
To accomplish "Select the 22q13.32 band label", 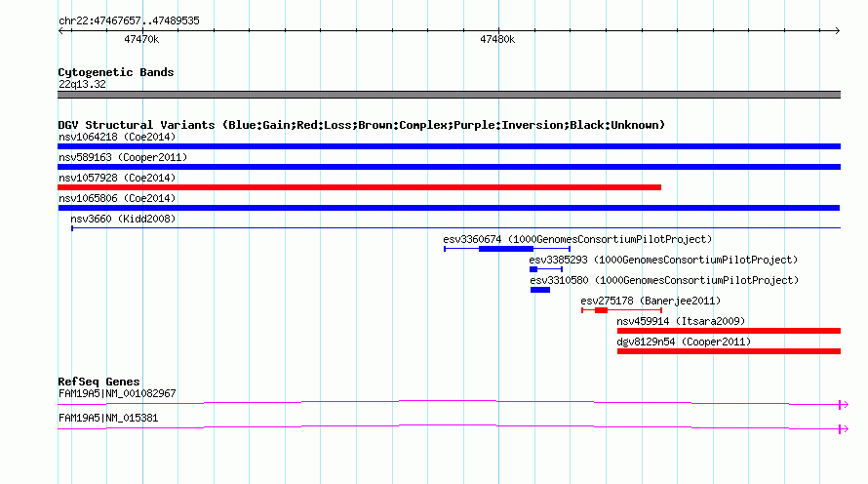I will pyautogui.click(x=82, y=84).
